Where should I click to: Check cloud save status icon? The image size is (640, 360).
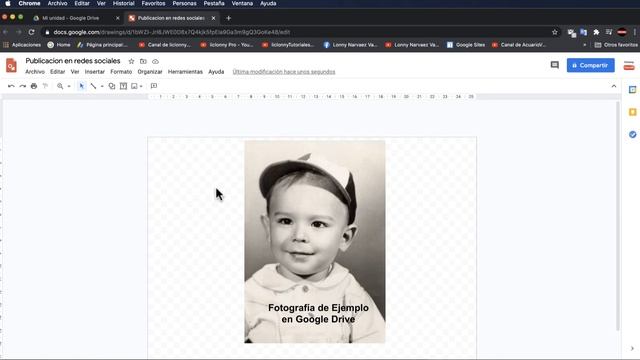156,61
